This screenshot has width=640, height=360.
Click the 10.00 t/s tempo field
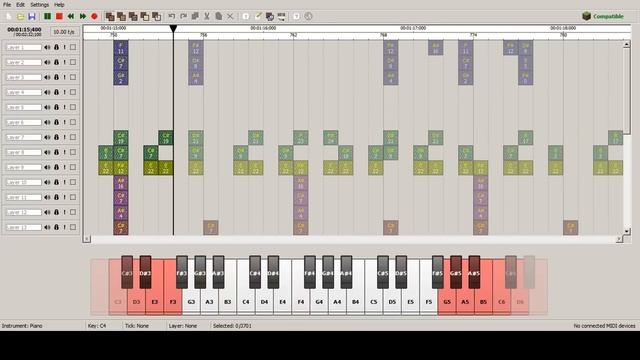pyautogui.click(x=64, y=31)
